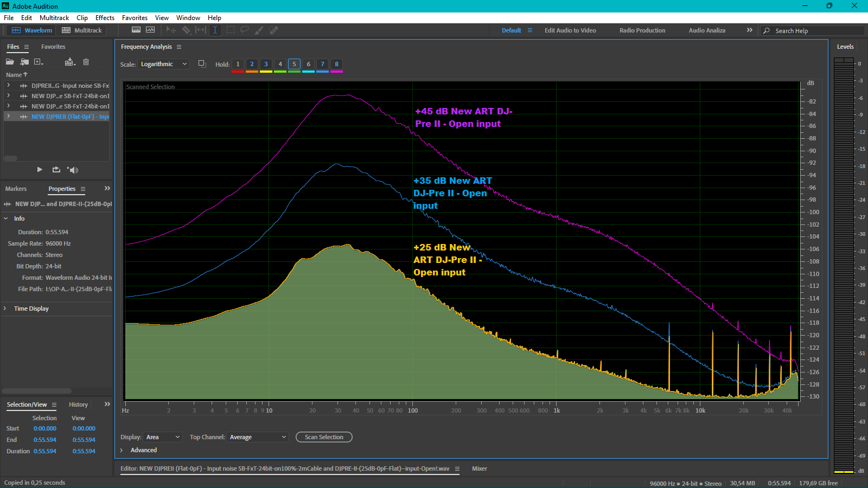Open the Frequency Analysis panel menu

pos(179,47)
